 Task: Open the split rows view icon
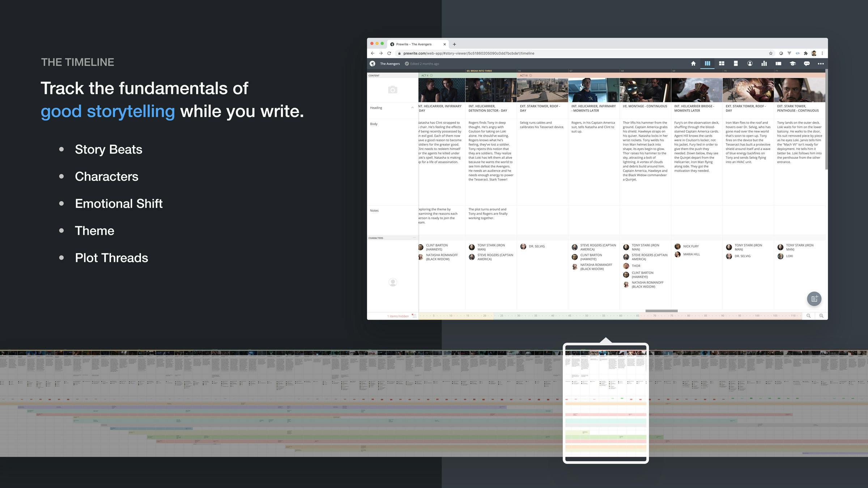(x=736, y=64)
